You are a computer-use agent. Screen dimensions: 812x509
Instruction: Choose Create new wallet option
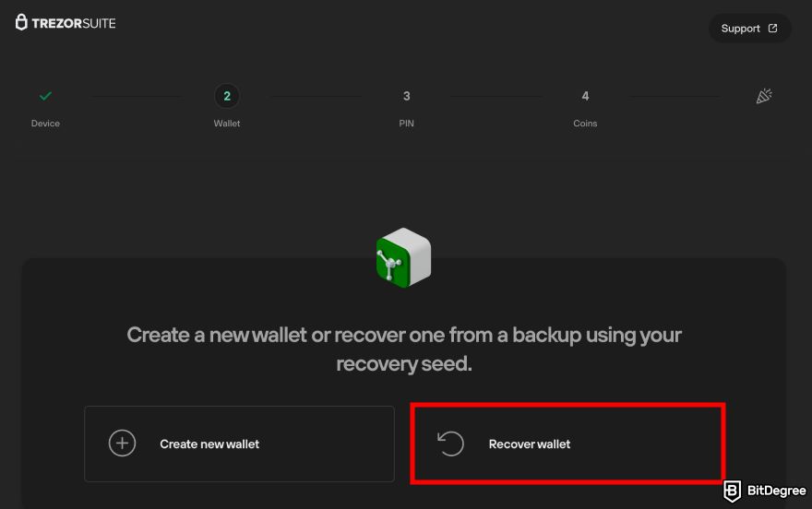pos(239,444)
